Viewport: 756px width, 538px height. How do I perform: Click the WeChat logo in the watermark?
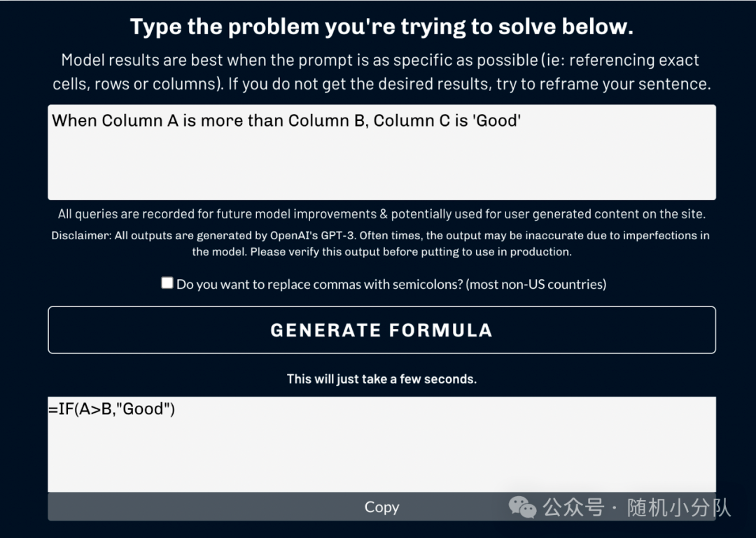pyautogui.click(x=522, y=508)
